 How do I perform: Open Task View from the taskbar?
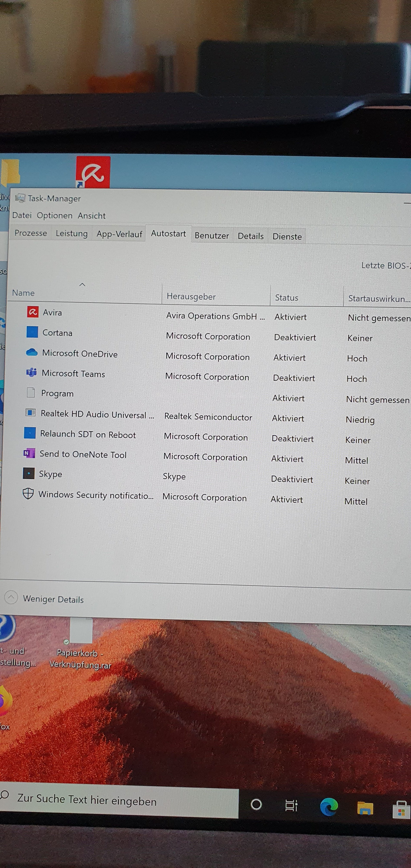291,805
